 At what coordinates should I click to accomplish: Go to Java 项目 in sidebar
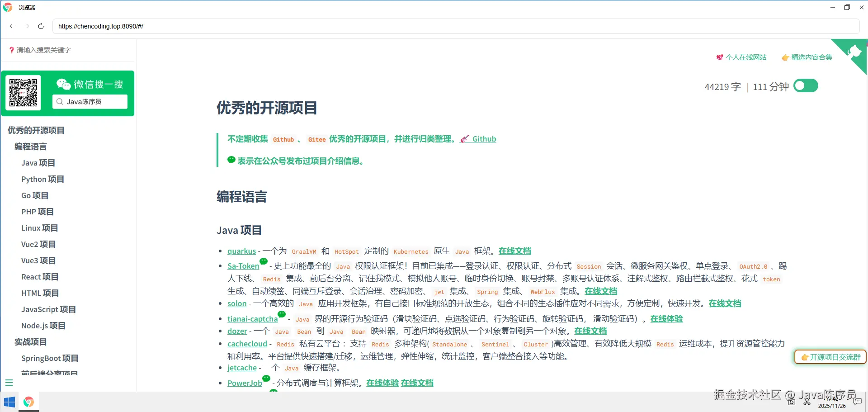coord(38,163)
